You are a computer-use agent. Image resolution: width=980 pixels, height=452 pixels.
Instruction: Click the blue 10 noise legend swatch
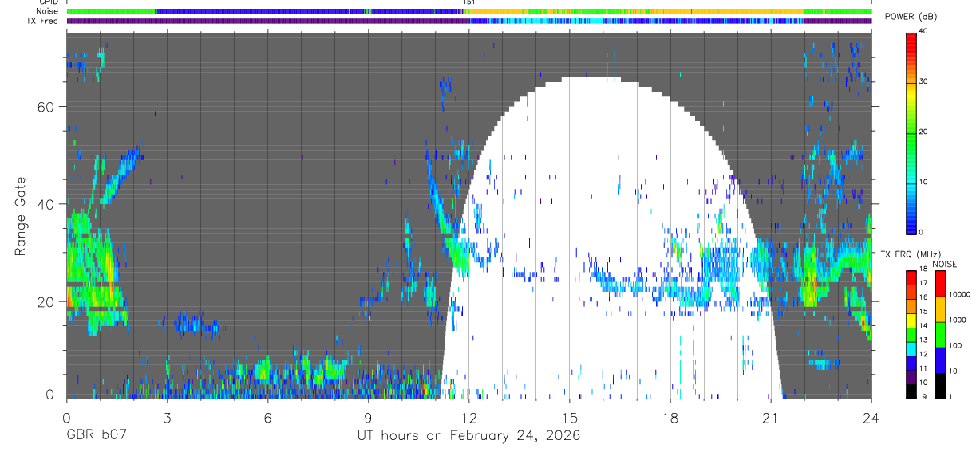[939, 360]
